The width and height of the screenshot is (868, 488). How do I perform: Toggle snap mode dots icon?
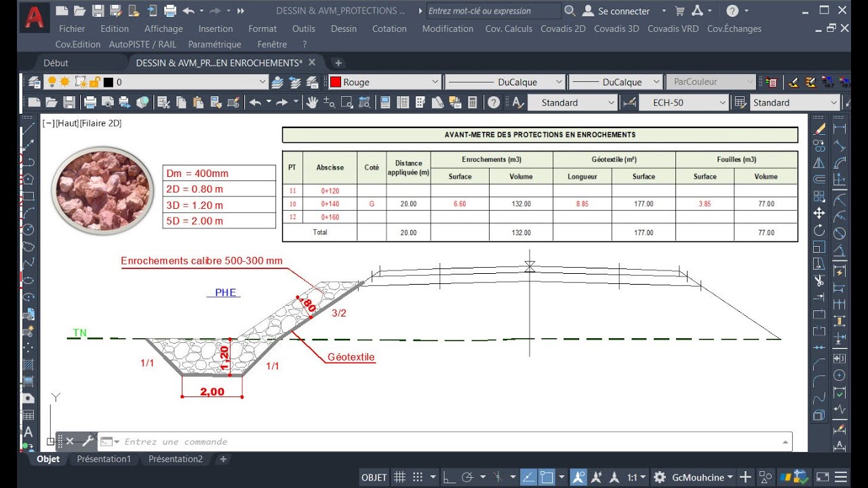tap(418, 477)
